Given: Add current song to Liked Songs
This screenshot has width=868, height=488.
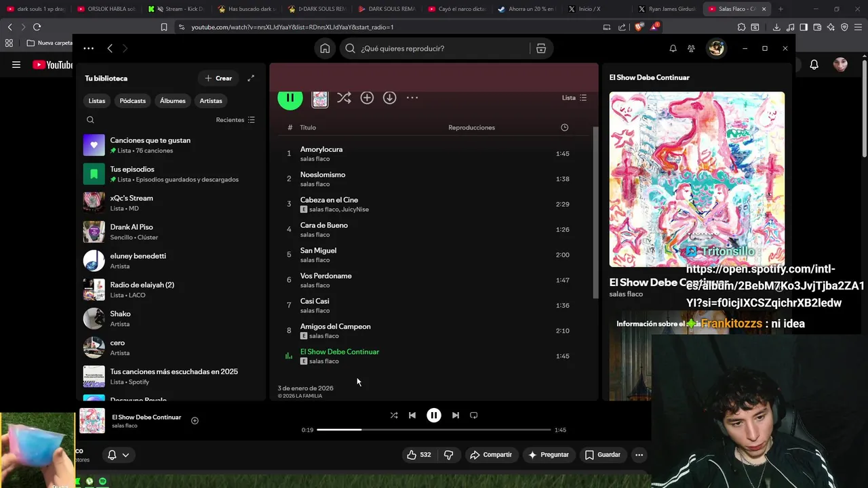Looking at the screenshot, I should (195, 421).
